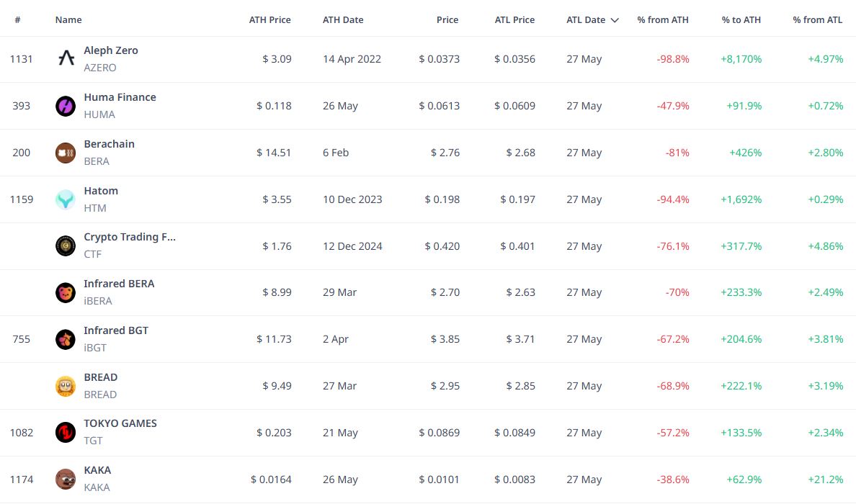Select the Huma Finance purple icon
This screenshot has width=856, height=504.
66,106
